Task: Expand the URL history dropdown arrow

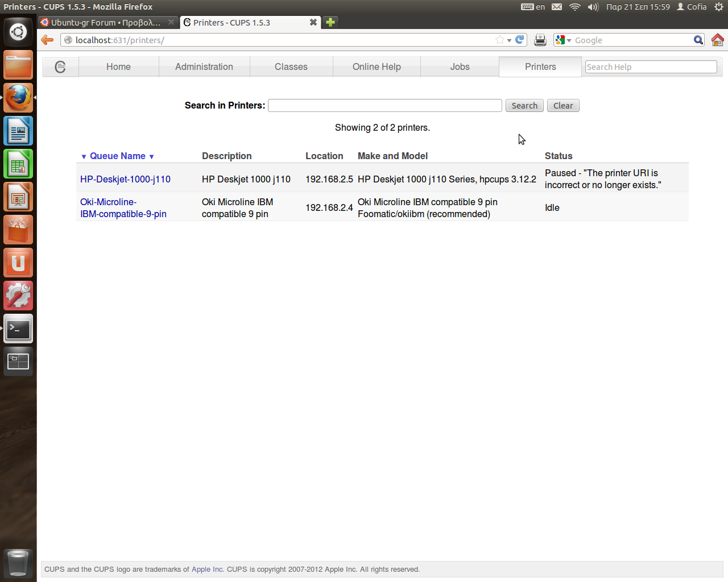Action: point(509,40)
